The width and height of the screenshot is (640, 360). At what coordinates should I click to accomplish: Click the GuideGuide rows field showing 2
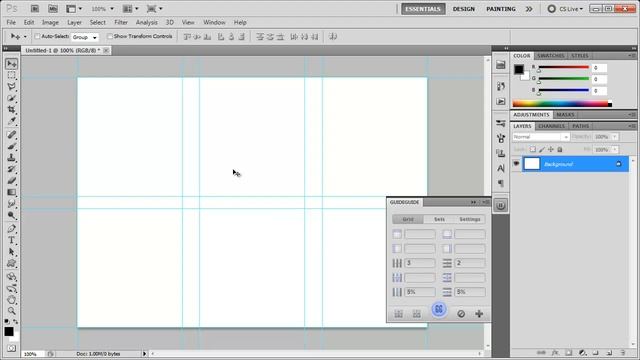tap(470, 263)
